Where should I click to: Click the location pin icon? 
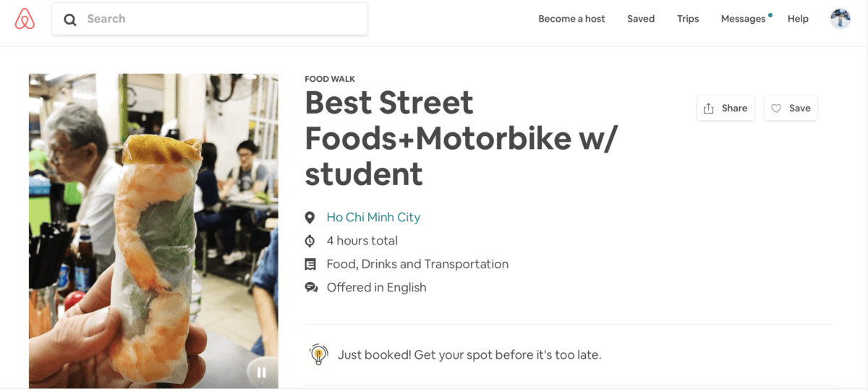point(310,218)
